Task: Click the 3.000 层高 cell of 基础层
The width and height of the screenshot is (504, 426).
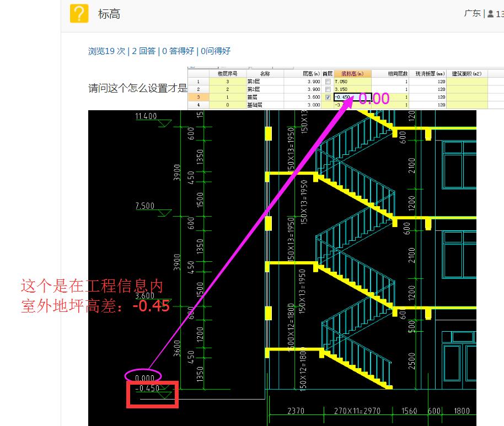Action: click(302, 105)
